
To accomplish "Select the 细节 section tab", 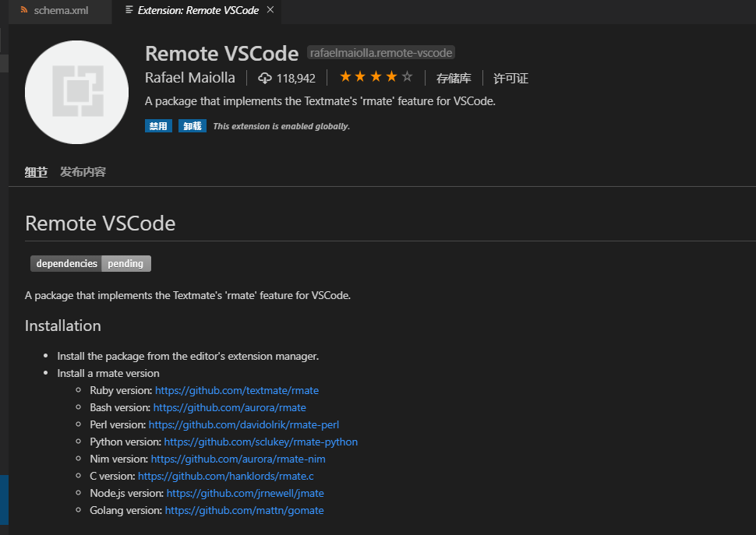I will coord(35,171).
